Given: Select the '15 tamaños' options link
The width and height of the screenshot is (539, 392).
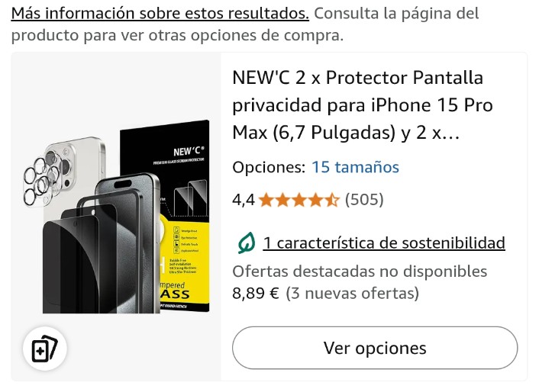Looking at the screenshot, I should (x=355, y=167).
